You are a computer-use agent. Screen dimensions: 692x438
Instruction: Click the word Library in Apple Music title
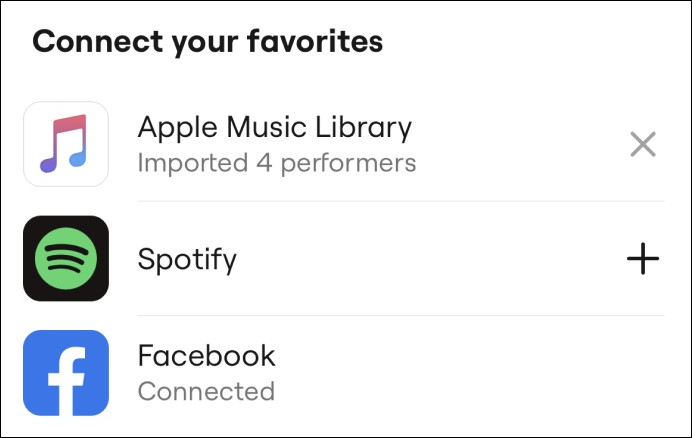(x=363, y=128)
